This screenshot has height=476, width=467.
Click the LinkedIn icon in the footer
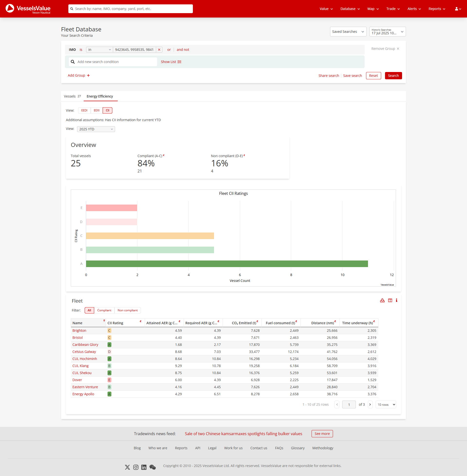[144, 467]
